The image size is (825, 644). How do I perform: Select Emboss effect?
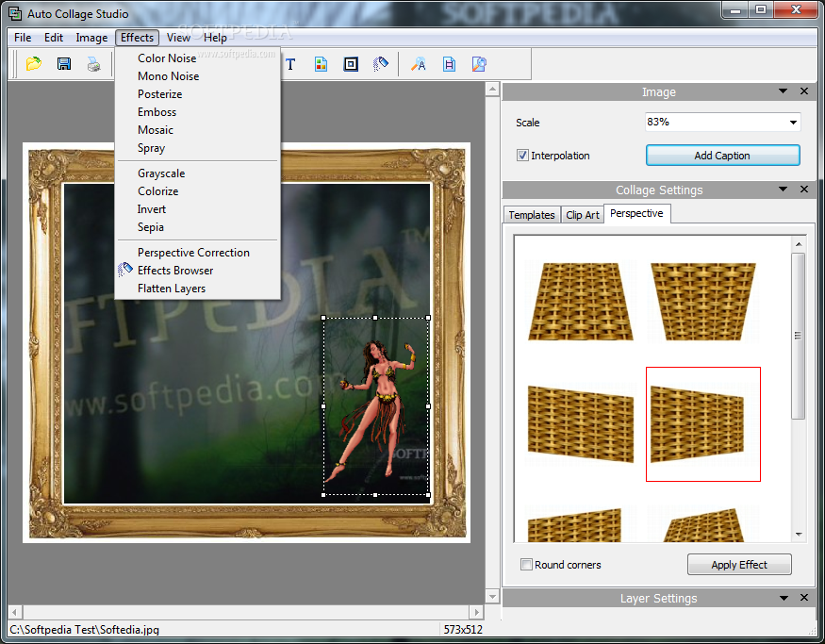tap(197, 111)
